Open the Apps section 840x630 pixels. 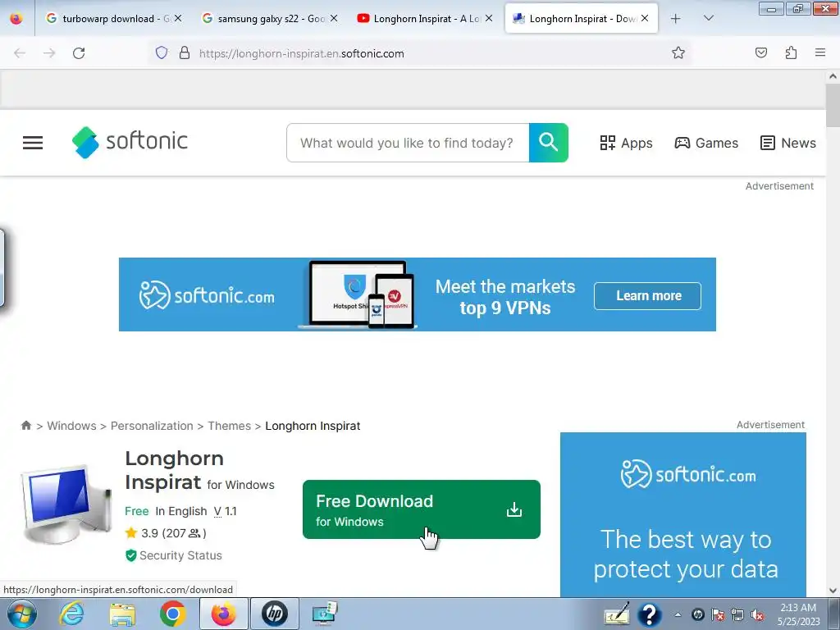[626, 143]
